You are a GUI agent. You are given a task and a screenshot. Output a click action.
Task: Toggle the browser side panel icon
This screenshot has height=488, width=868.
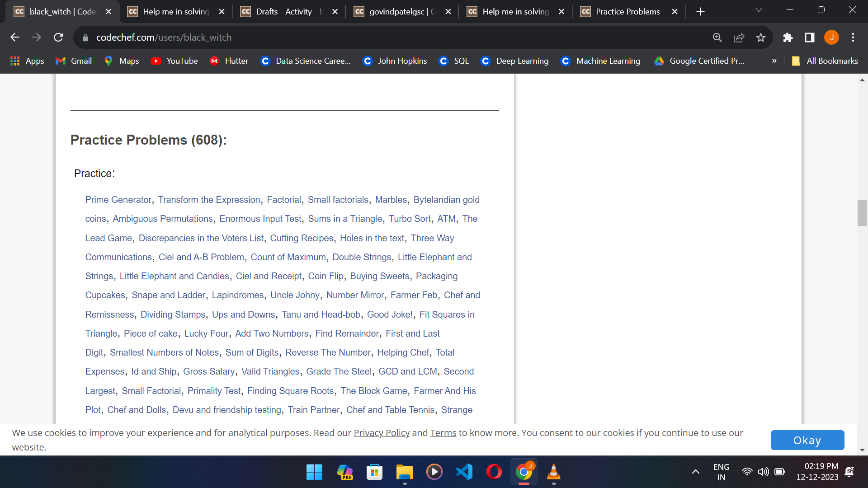click(810, 38)
